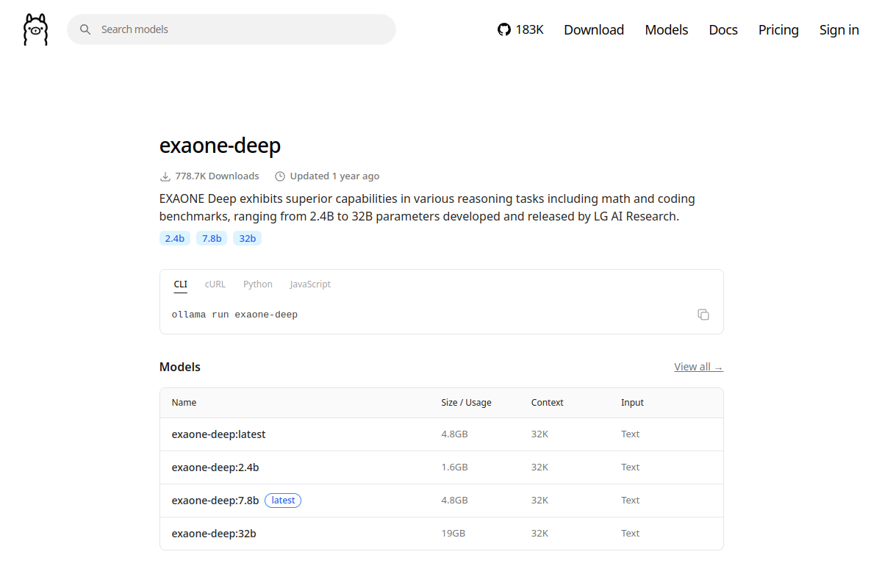
Task: Click the Context column header
Action: click(x=547, y=403)
